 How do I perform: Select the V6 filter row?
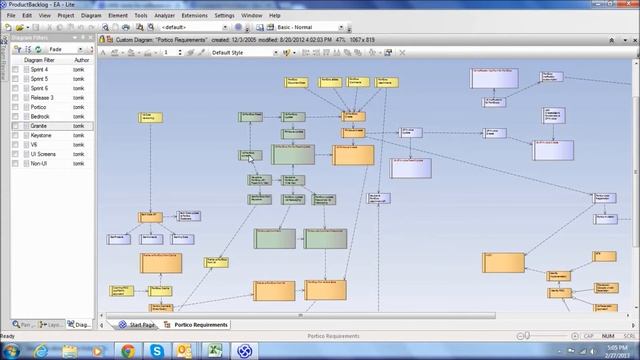pyautogui.click(x=52, y=144)
